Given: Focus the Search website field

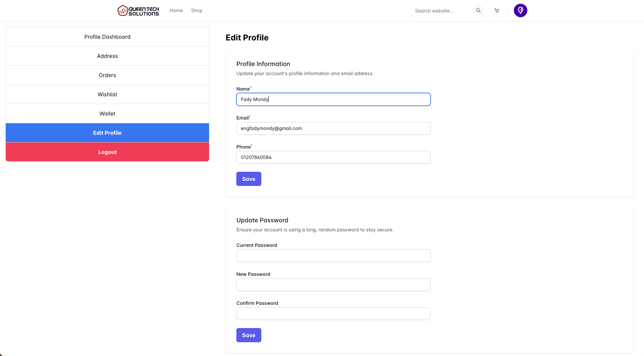Looking at the screenshot, I should click(x=442, y=11).
